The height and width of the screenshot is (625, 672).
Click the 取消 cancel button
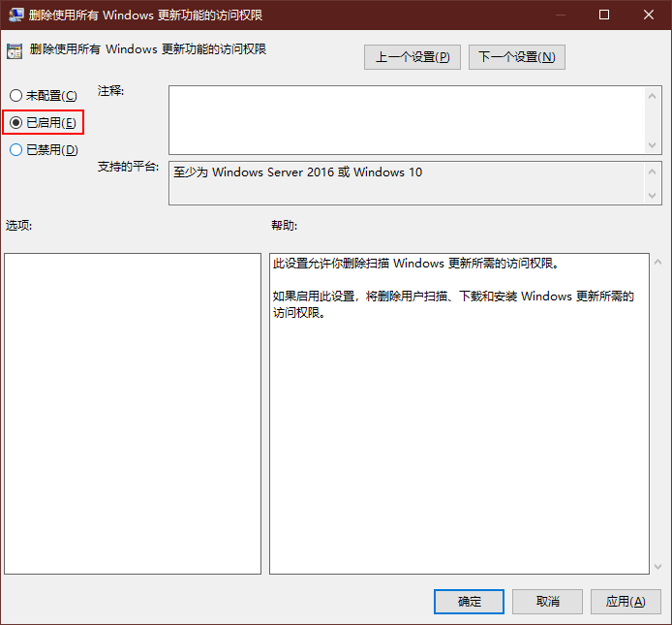547,602
